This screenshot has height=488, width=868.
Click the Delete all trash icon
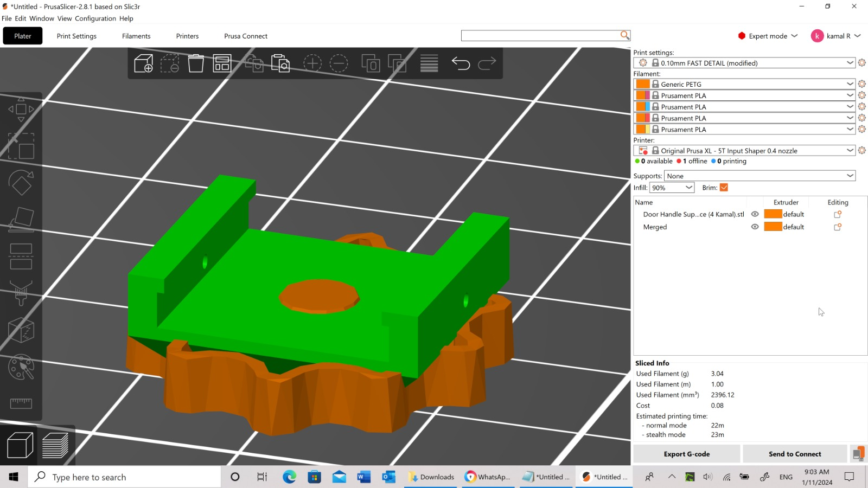(x=196, y=63)
